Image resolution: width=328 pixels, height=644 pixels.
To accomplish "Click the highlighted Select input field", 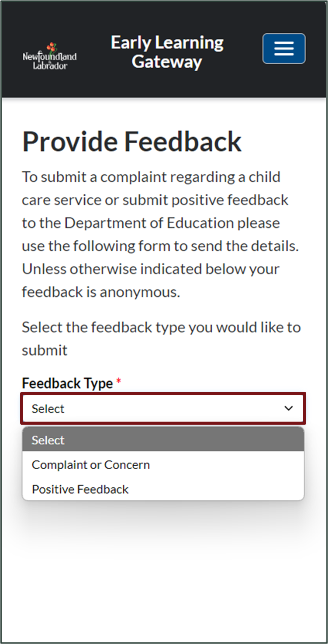I will tap(163, 408).
